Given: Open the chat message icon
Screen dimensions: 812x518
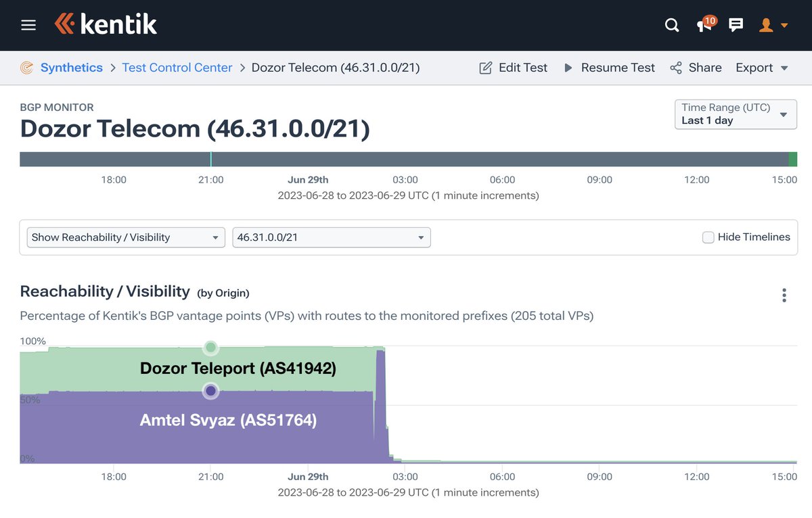Looking at the screenshot, I should (x=736, y=25).
